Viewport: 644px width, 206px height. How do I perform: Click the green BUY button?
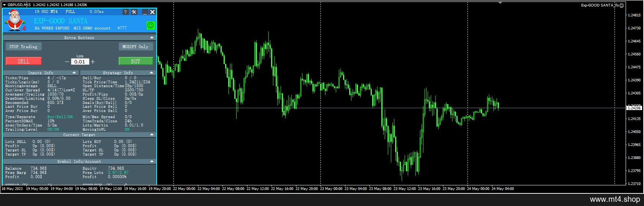136,61
